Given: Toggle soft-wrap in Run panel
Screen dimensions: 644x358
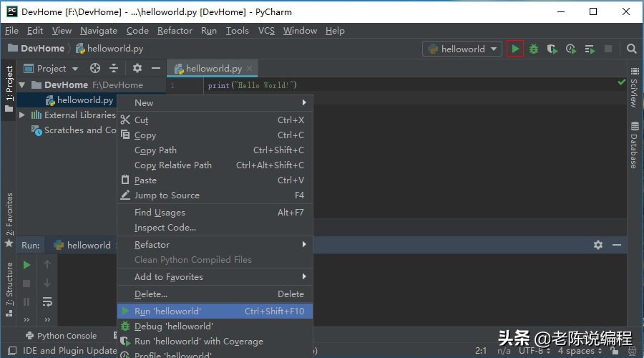Looking at the screenshot, I should tap(47, 302).
